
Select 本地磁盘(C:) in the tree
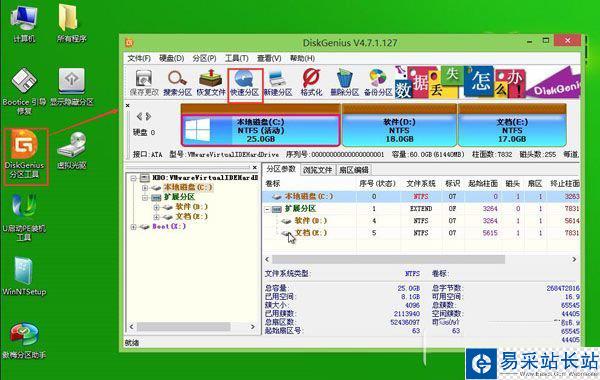click(188, 188)
